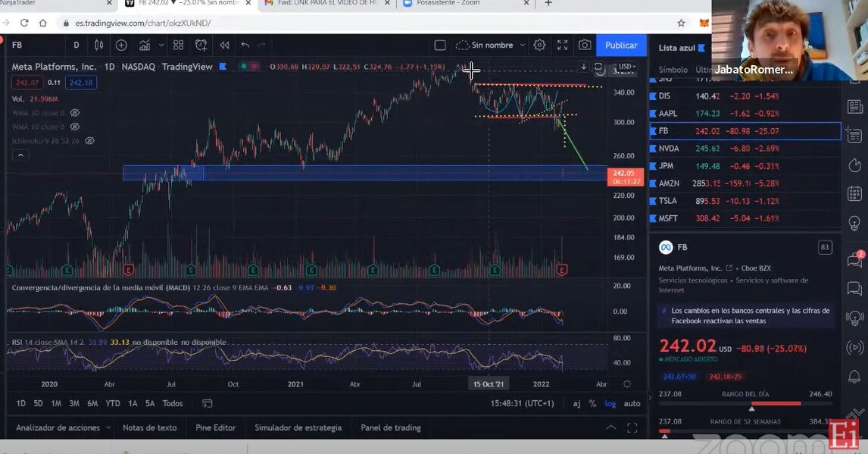The height and width of the screenshot is (454, 868).
Task: Click the Publicar button
Action: pyautogui.click(x=621, y=45)
